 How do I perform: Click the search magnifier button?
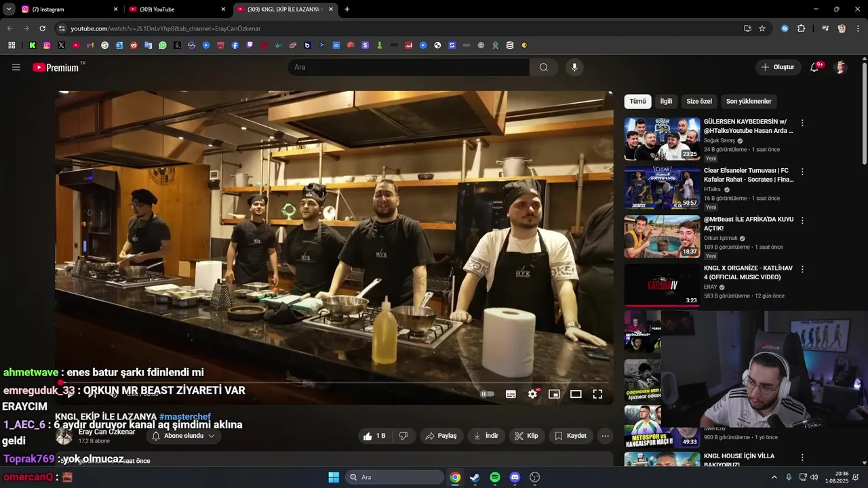click(544, 67)
